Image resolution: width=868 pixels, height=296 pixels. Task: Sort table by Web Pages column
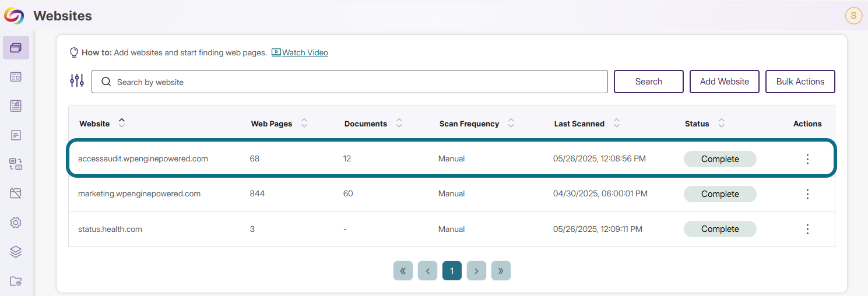click(x=304, y=123)
